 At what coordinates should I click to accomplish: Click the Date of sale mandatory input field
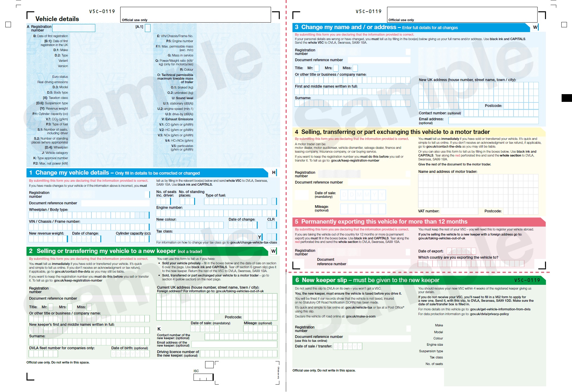[x=203, y=330]
